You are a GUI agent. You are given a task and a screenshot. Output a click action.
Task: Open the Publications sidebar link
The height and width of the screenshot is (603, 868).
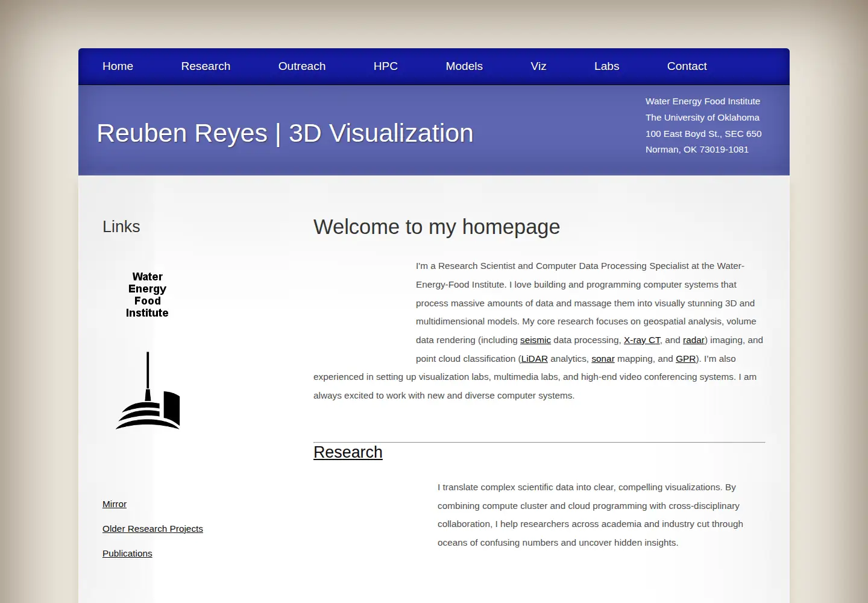click(x=127, y=554)
